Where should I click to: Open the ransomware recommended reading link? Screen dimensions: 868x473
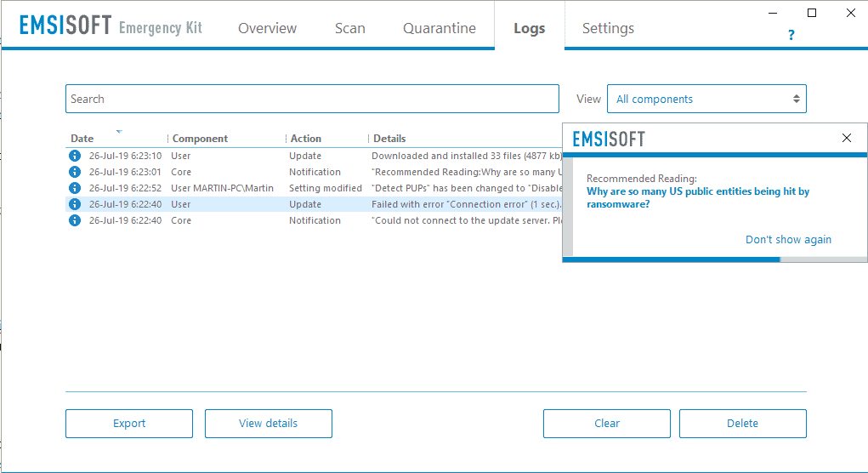pyautogui.click(x=697, y=197)
